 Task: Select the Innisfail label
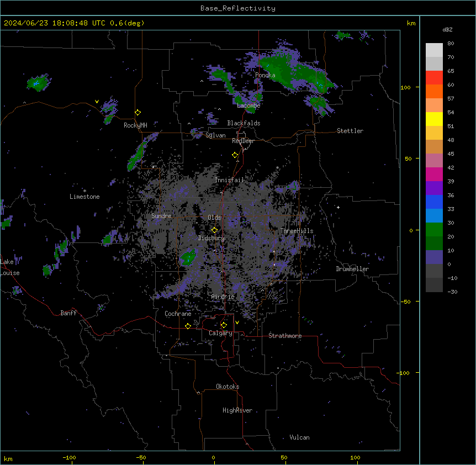tap(229, 180)
